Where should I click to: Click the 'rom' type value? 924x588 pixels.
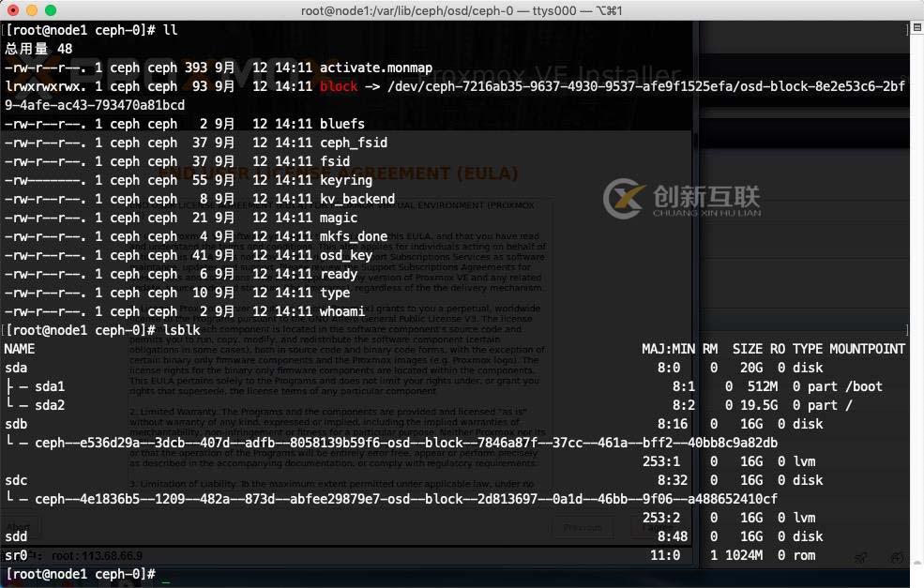coord(804,555)
